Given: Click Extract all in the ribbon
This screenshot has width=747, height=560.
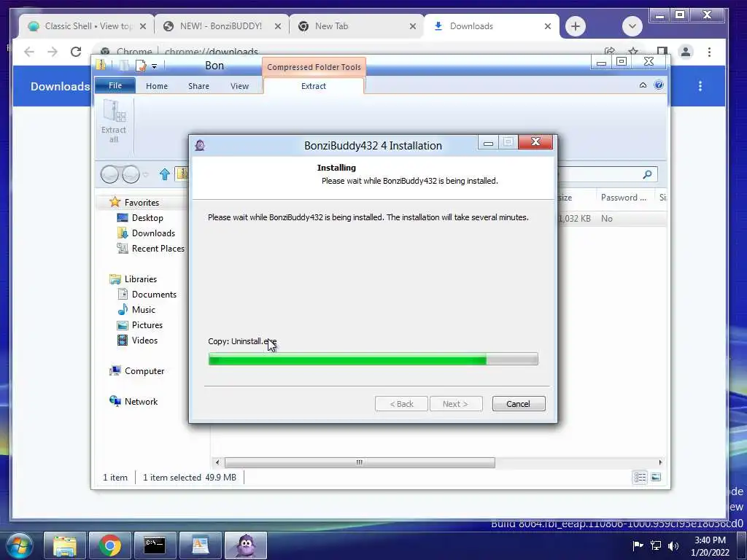Looking at the screenshot, I should pos(114,122).
